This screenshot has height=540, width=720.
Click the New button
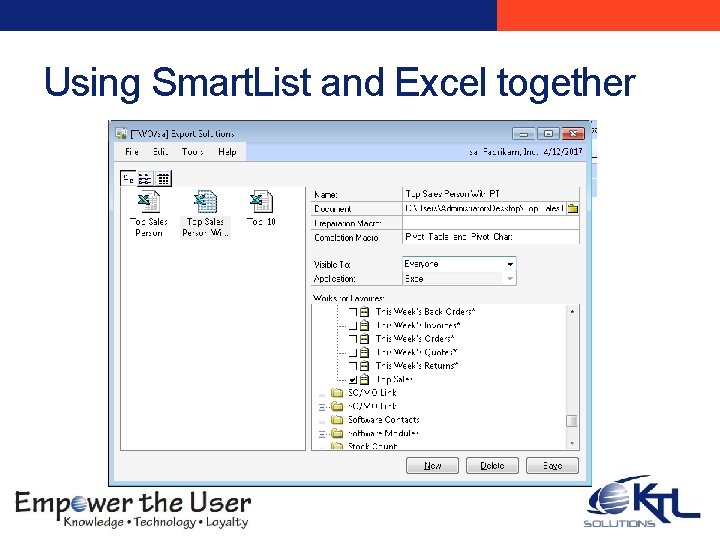432,466
